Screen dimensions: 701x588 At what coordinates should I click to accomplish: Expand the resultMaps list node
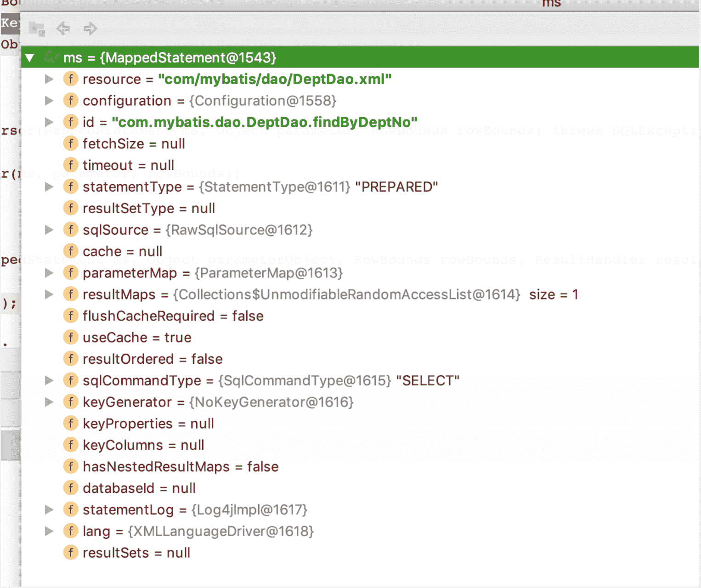pos(49,294)
